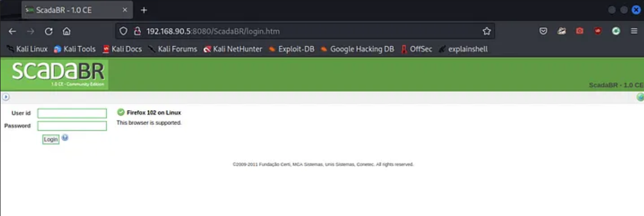Bookmark this page with the star icon
The width and height of the screenshot is (644, 216).
(486, 31)
